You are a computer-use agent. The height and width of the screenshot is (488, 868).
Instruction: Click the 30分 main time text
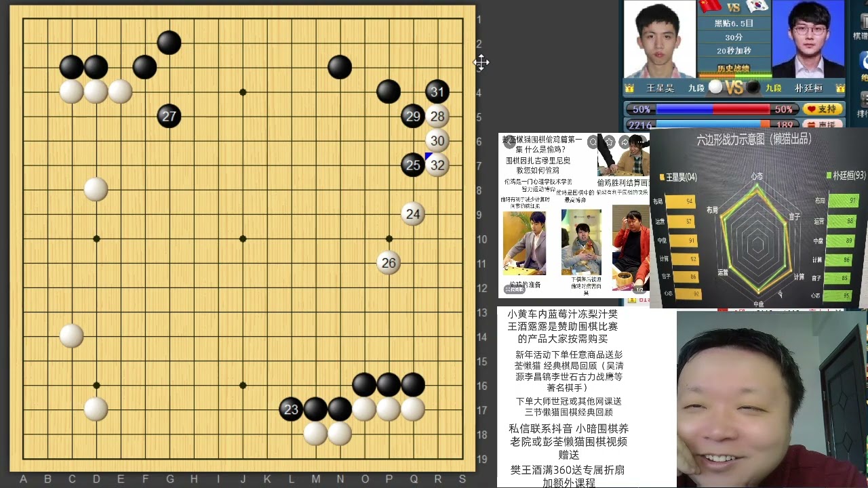[x=734, y=37]
